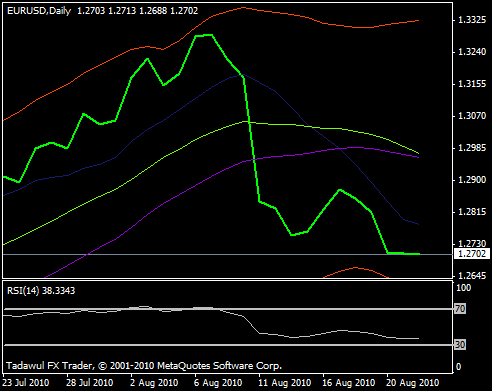492x391 pixels.
Task: Click the 1.3240 price scale label
Action: click(x=472, y=52)
